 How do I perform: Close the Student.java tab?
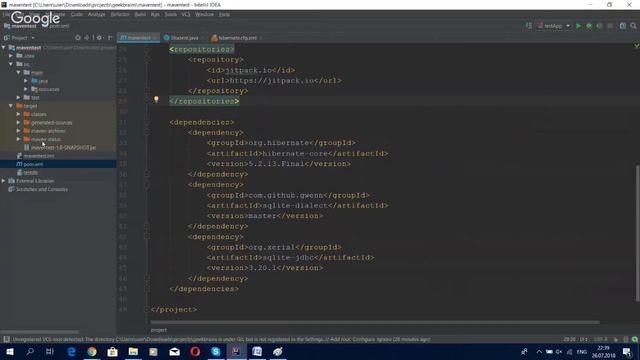click(202, 38)
